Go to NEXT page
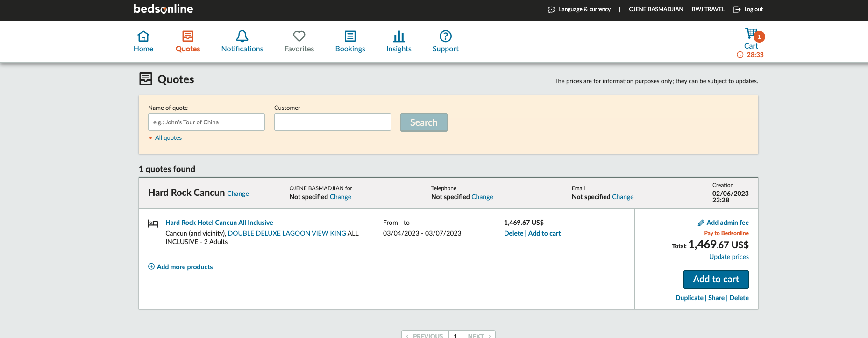Screen dimensions: 868x338 (479, 335)
